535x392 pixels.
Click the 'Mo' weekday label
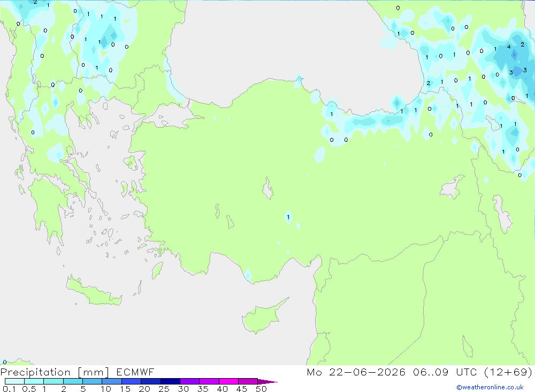point(314,372)
